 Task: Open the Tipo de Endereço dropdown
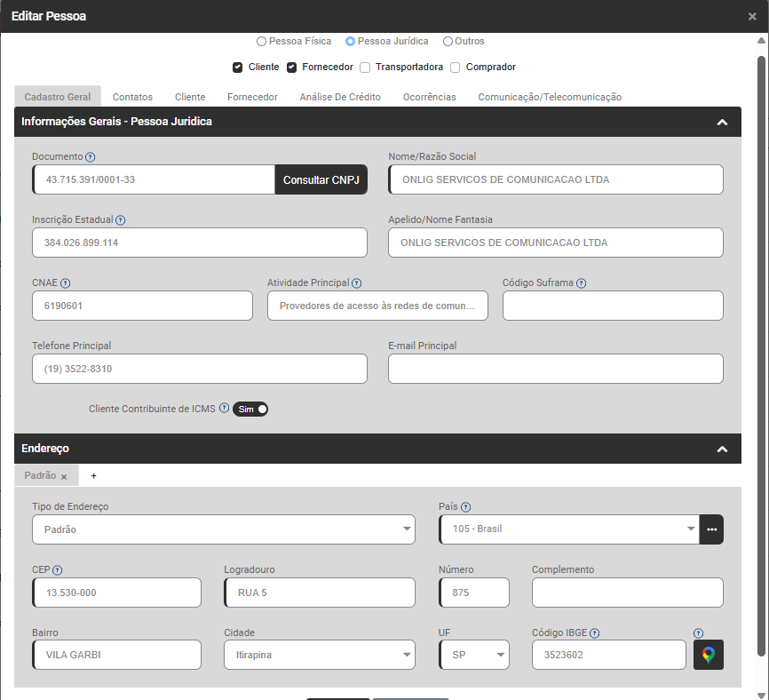pyautogui.click(x=223, y=529)
